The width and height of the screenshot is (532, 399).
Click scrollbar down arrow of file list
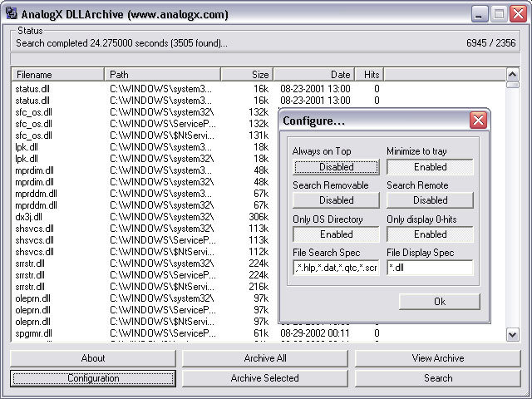pyautogui.click(x=512, y=335)
